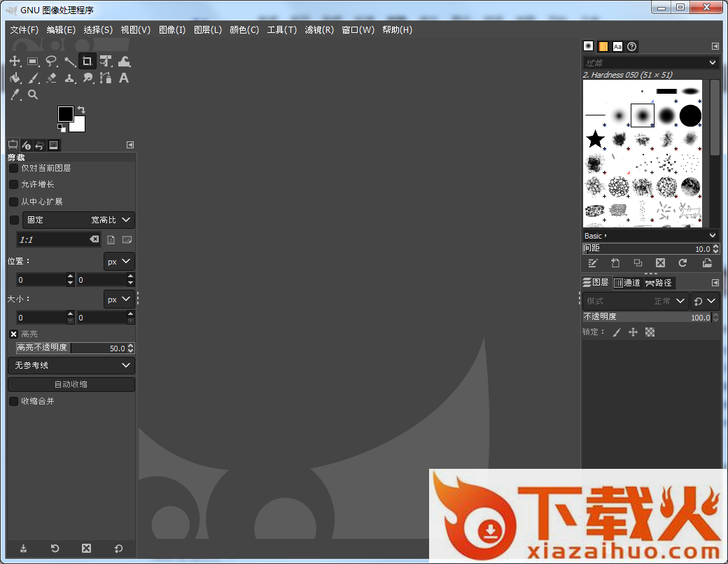Activate the Zoom magnifier tool
The width and height of the screenshot is (728, 564).
[33, 95]
